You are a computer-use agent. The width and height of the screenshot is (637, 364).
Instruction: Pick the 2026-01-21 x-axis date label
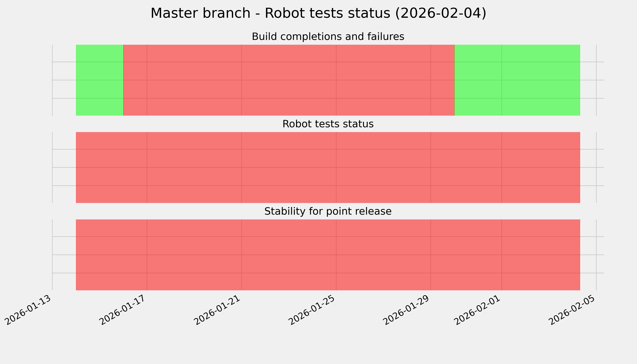tap(217, 310)
